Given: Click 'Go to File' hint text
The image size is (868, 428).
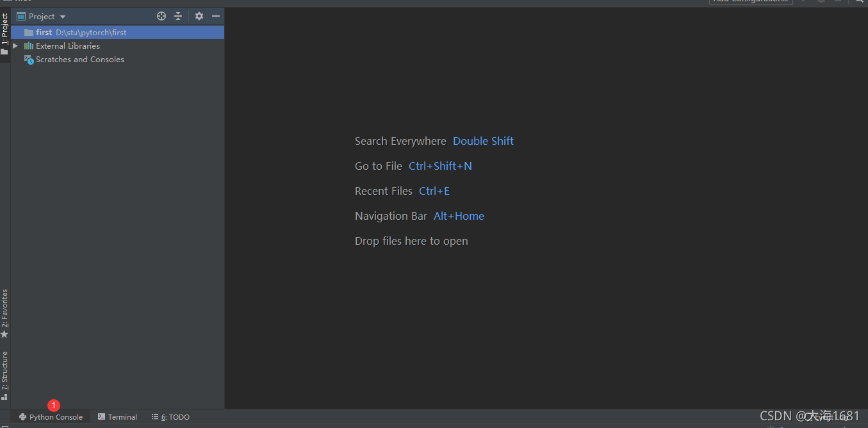Looking at the screenshot, I should (379, 166).
